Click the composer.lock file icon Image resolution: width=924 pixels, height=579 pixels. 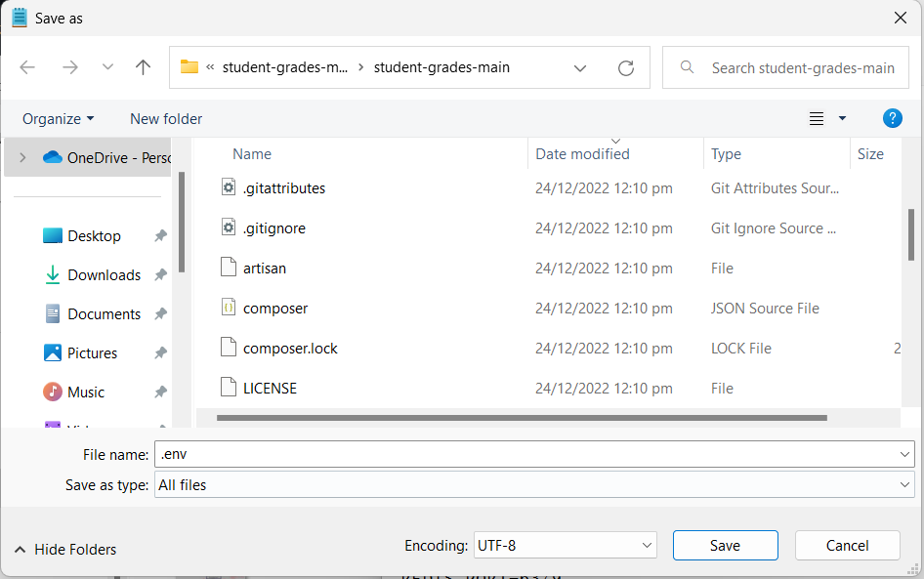coord(229,348)
